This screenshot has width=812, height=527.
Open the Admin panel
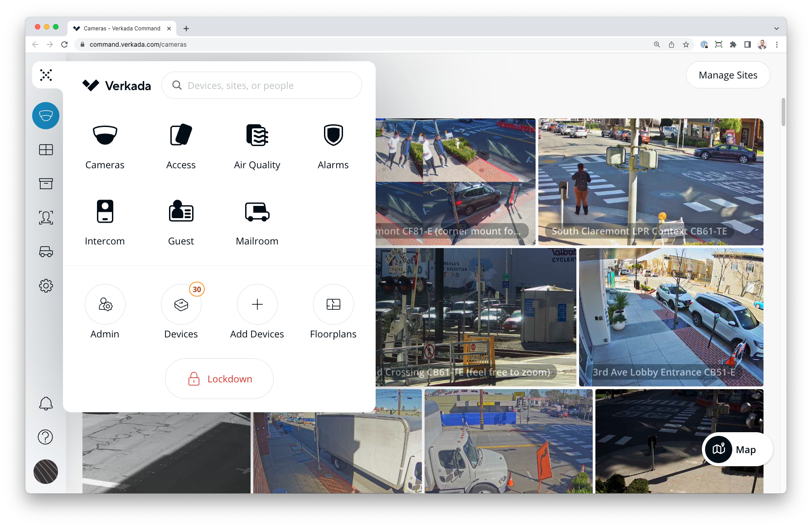click(x=105, y=312)
